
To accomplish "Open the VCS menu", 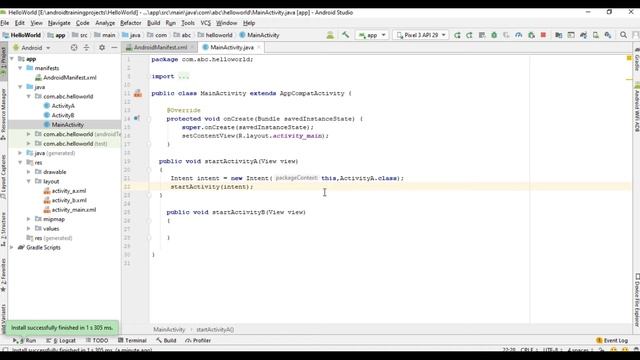I will 206,23.
